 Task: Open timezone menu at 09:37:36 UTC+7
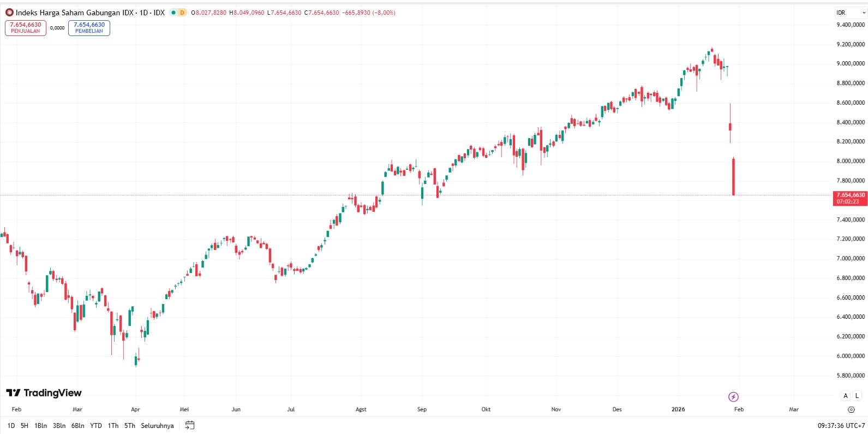[841, 426]
